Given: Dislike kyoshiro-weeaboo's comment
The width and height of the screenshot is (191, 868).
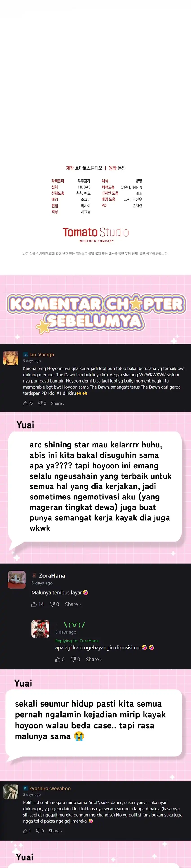Looking at the screenshot, I should pos(40,831).
